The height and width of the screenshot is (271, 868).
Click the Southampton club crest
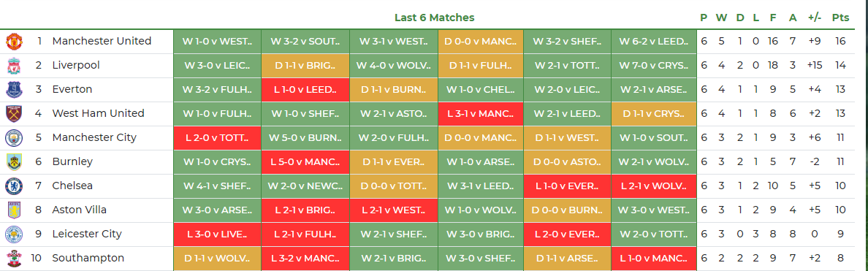point(14,259)
